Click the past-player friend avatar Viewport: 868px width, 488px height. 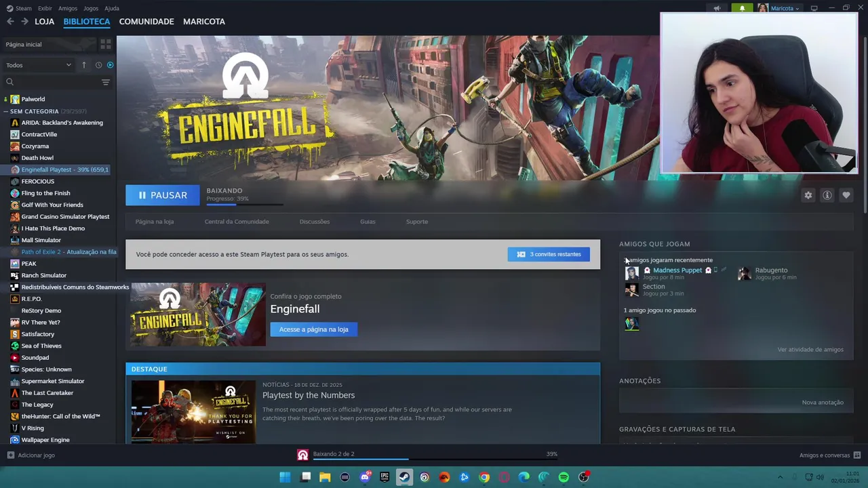[x=631, y=324]
